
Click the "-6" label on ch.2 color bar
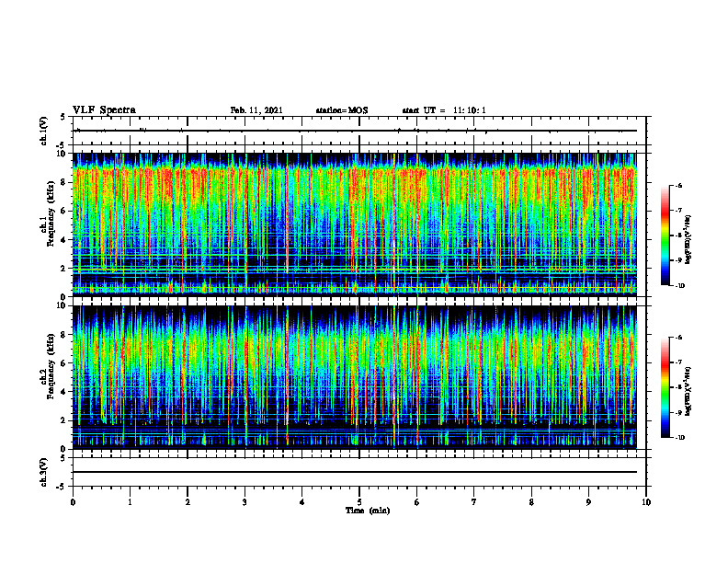coord(678,338)
